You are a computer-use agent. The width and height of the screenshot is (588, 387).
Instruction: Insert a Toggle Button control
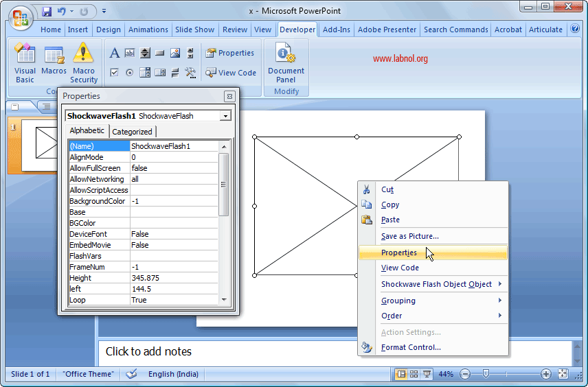[175, 72]
